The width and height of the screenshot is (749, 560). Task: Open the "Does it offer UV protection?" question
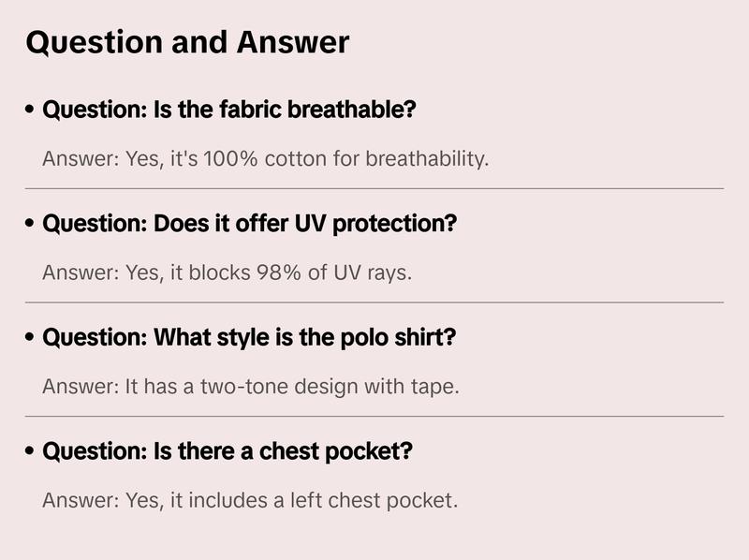250,224
